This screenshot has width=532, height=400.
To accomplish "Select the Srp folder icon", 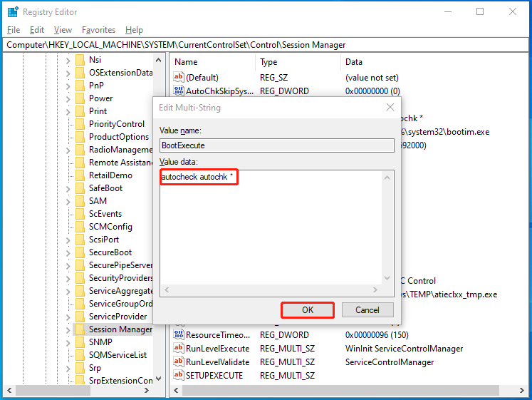I will click(80, 368).
